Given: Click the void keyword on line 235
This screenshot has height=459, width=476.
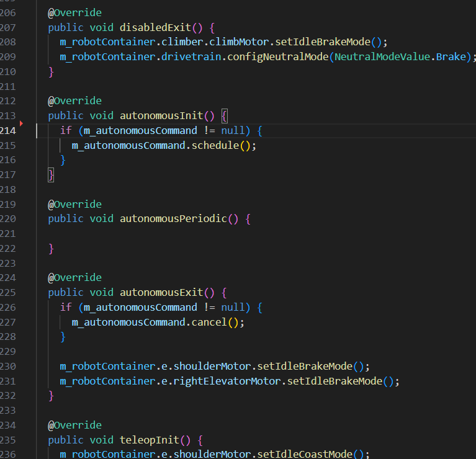Looking at the screenshot, I should tap(101, 440).
